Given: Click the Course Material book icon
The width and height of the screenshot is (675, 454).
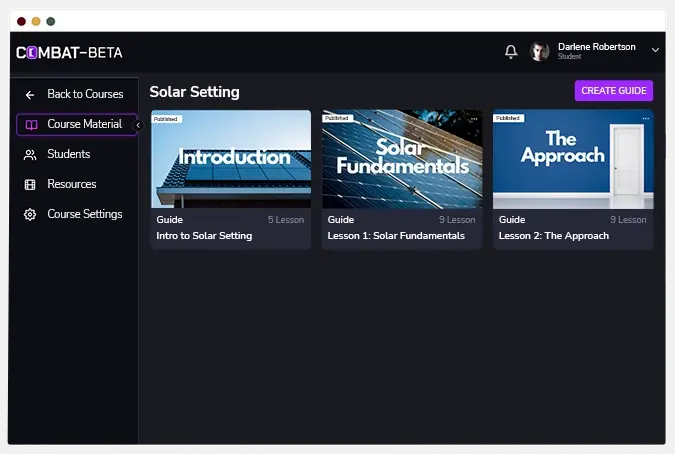Looking at the screenshot, I should point(31,125).
